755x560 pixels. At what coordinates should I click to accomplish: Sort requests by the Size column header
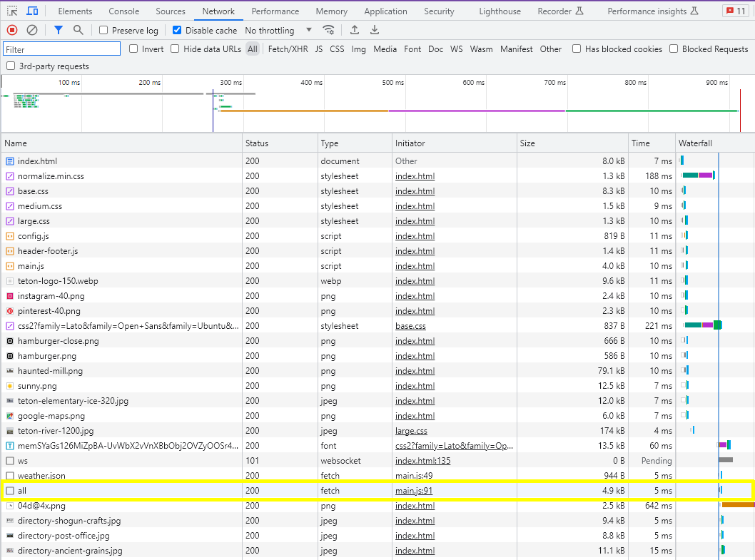[x=527, y=143]
